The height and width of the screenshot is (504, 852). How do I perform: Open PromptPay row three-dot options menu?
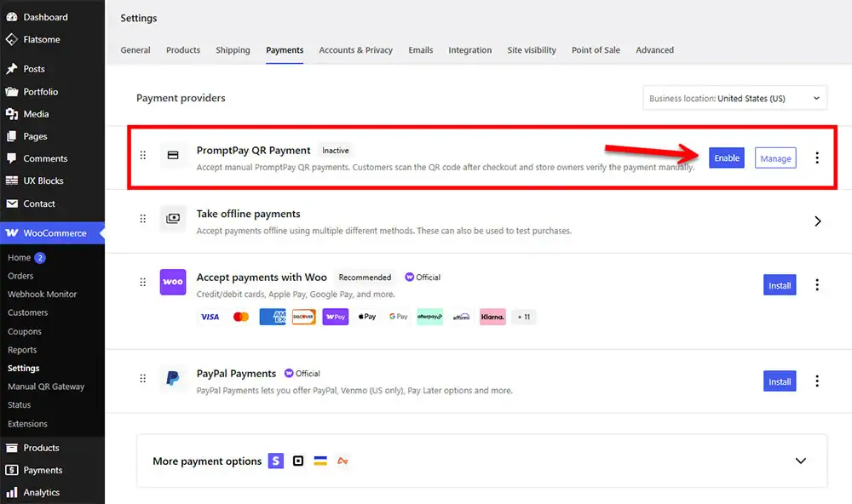pos(817,157)
